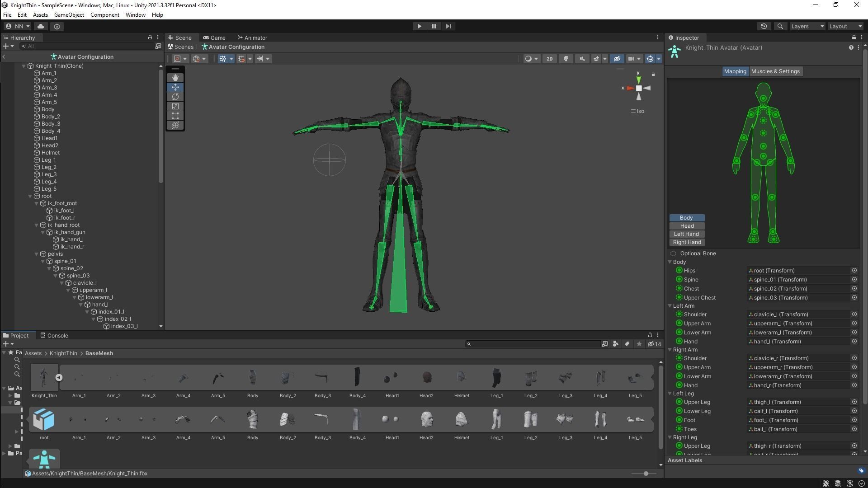Open the draw mode shading dropdown
Image resolution: width=868 pixels, height=488 pixels.
pyautogui.click(x=531, y=59)
